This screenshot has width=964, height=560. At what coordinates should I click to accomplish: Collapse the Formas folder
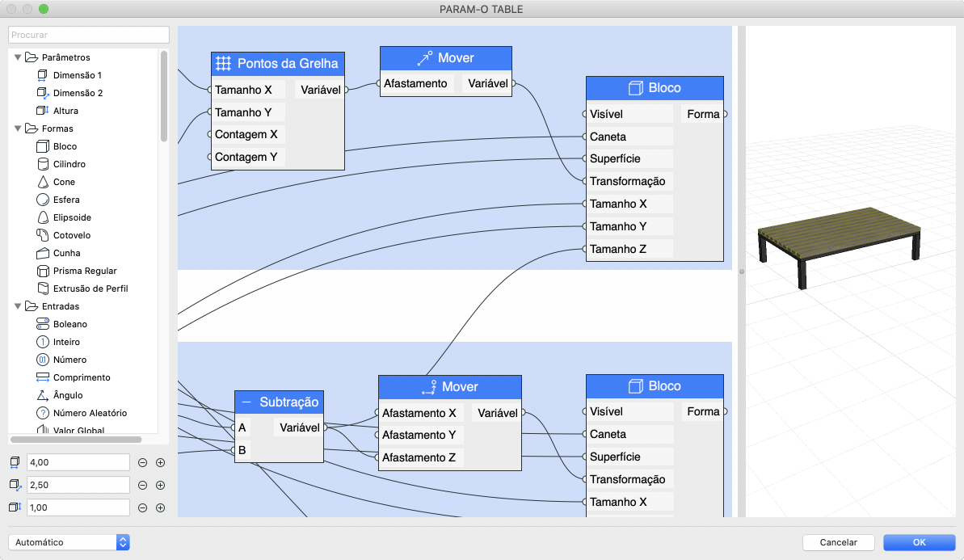19,128
